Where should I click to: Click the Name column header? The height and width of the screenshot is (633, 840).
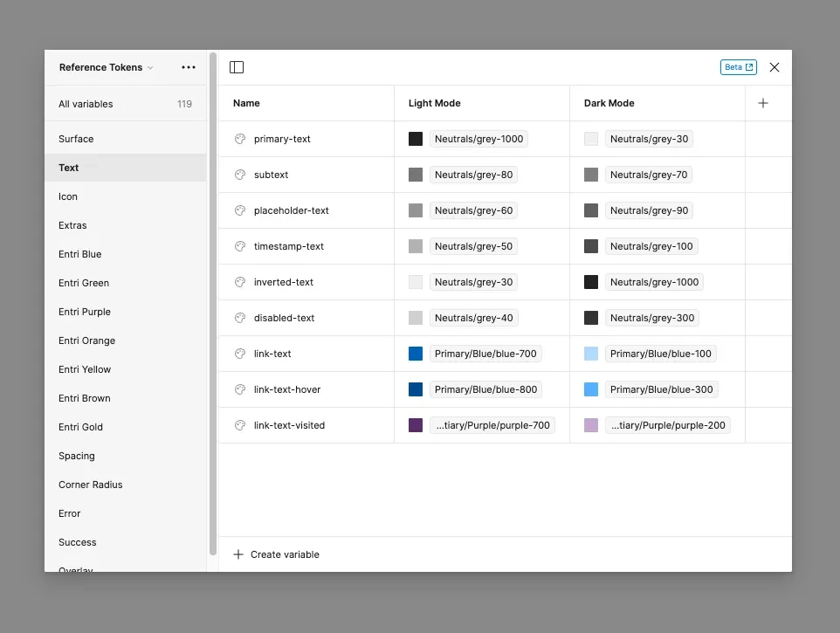(246, 103)
